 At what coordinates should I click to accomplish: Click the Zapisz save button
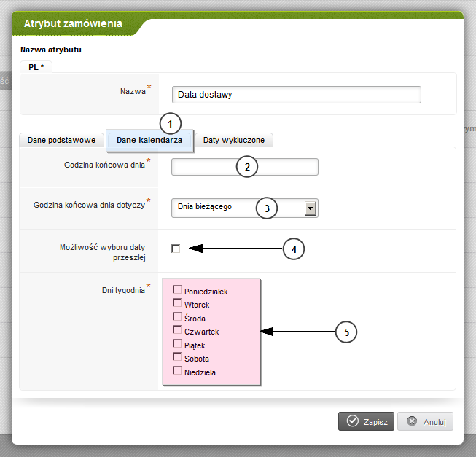pyautogui.click(x=366, y=421)
